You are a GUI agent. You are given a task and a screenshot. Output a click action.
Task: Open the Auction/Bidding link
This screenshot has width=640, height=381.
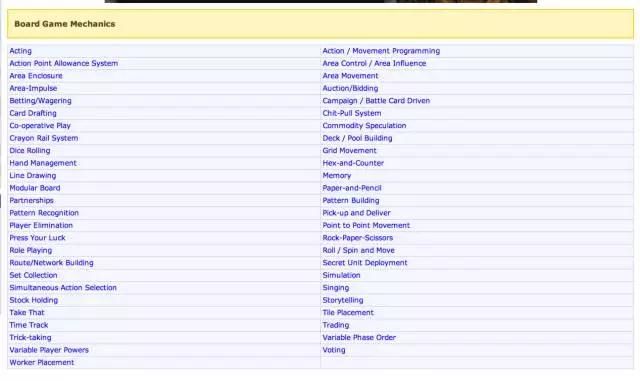(350, 88)
